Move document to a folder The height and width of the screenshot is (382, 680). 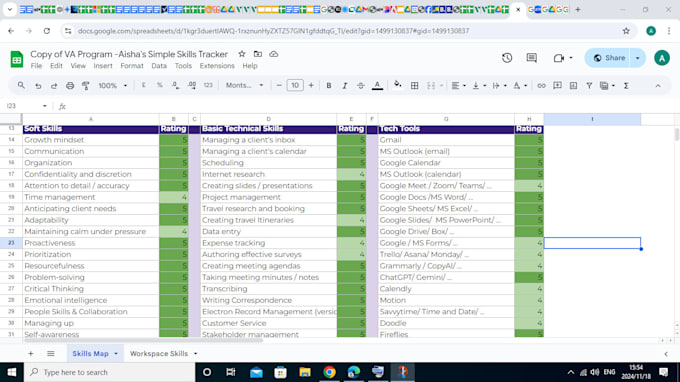[258, 54]
